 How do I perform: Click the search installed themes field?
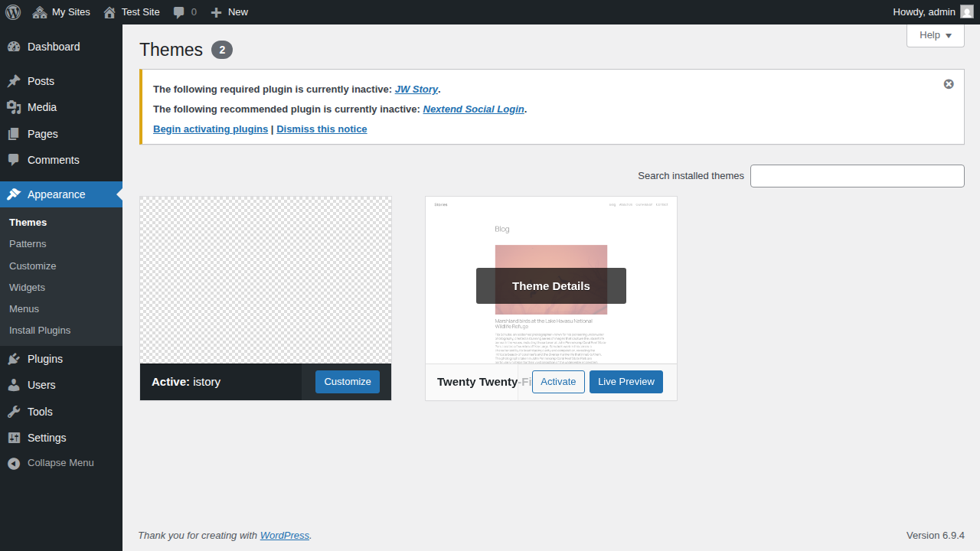click(x=857, y=175)
